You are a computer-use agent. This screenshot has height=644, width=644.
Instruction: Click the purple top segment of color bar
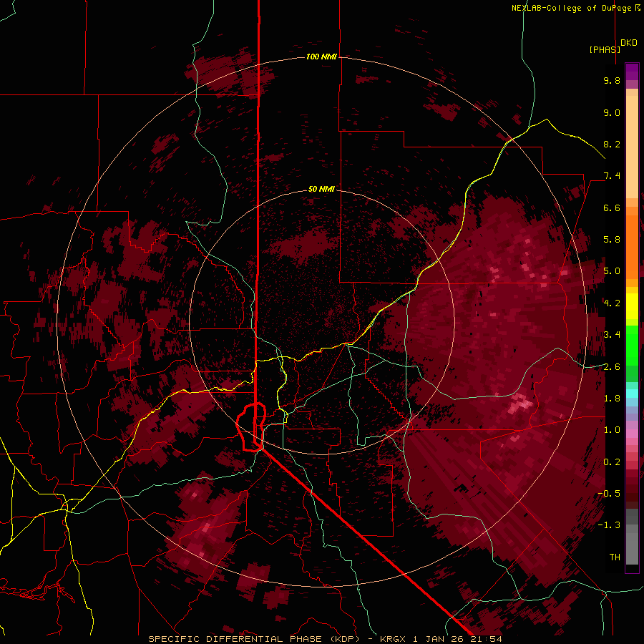click(x=632, y=72)
